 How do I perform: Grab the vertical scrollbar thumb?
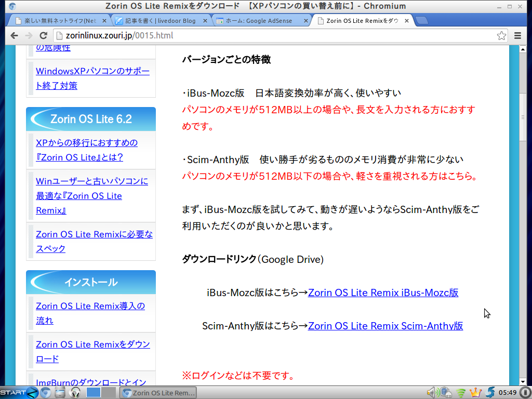pyautogui.click(x=523, y=117)
